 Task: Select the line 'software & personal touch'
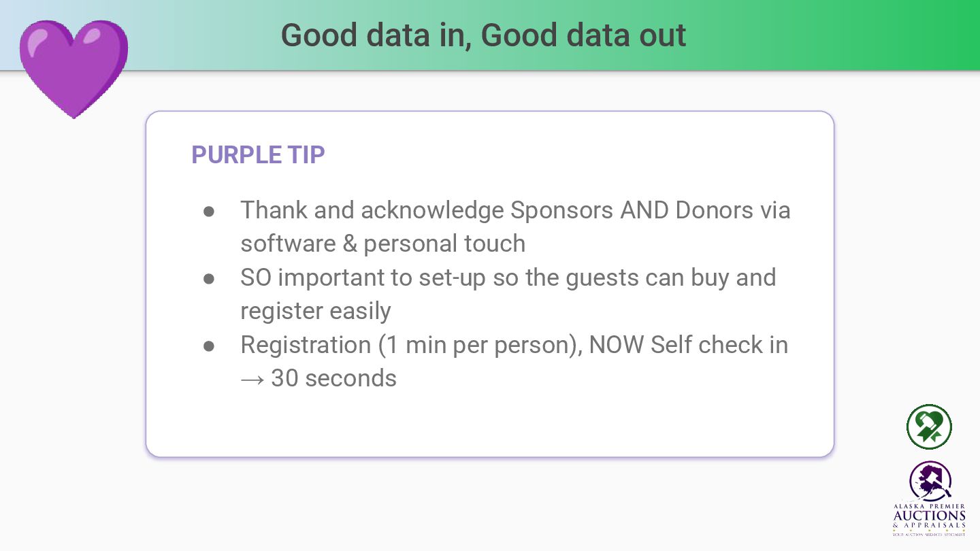383,244
